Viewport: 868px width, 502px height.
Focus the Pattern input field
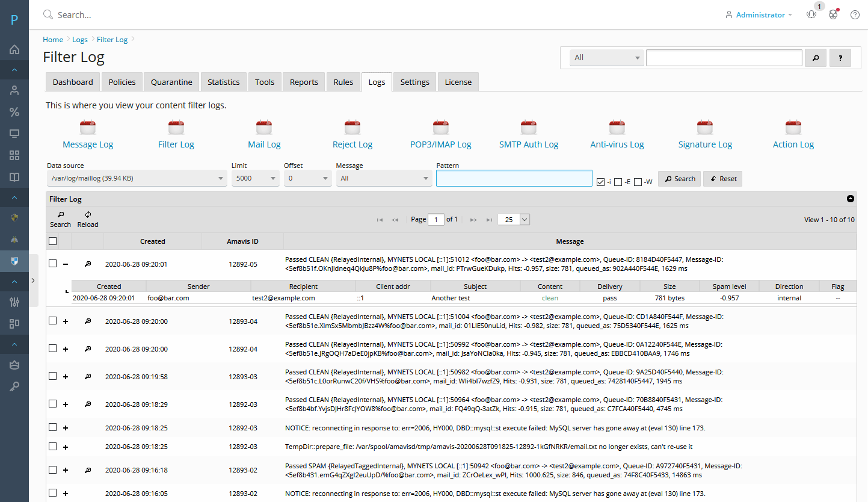[514, 178]
